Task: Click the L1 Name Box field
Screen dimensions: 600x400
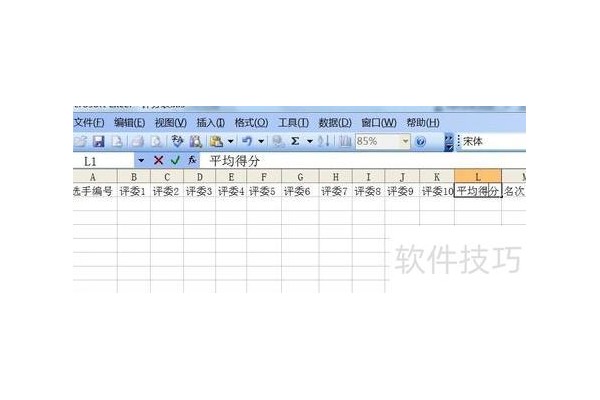Action: pos(103,161)
